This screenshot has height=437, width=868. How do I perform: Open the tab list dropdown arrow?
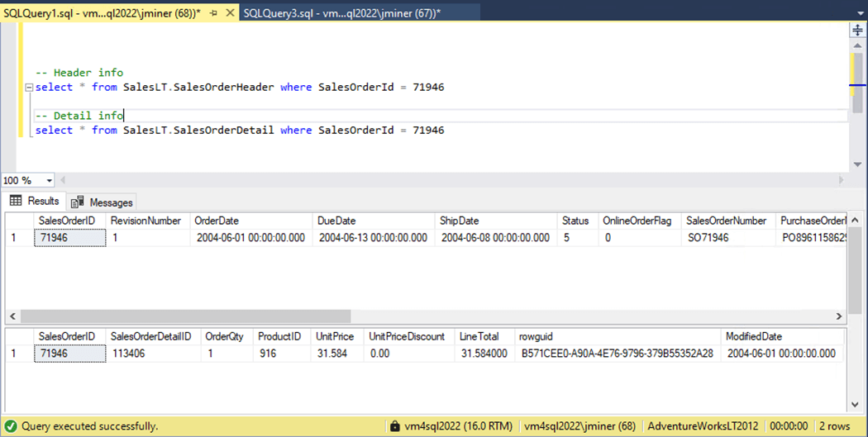(x=860, y=13)
